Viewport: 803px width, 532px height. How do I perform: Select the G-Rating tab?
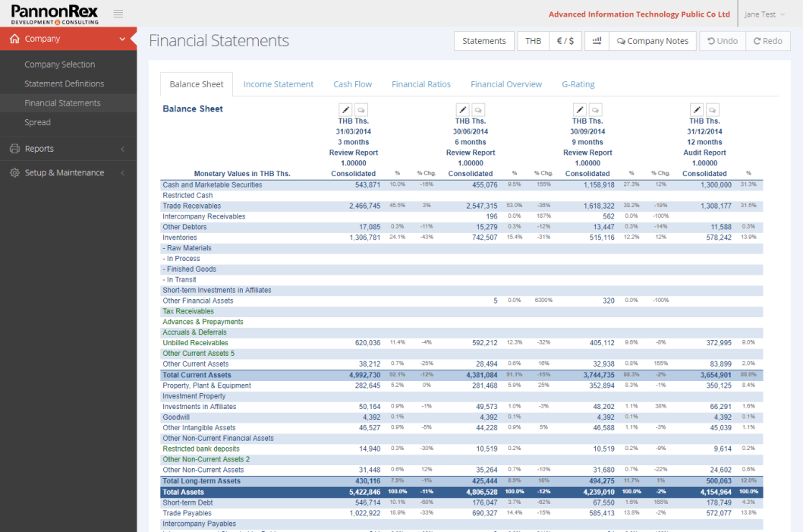pos(578,84)
